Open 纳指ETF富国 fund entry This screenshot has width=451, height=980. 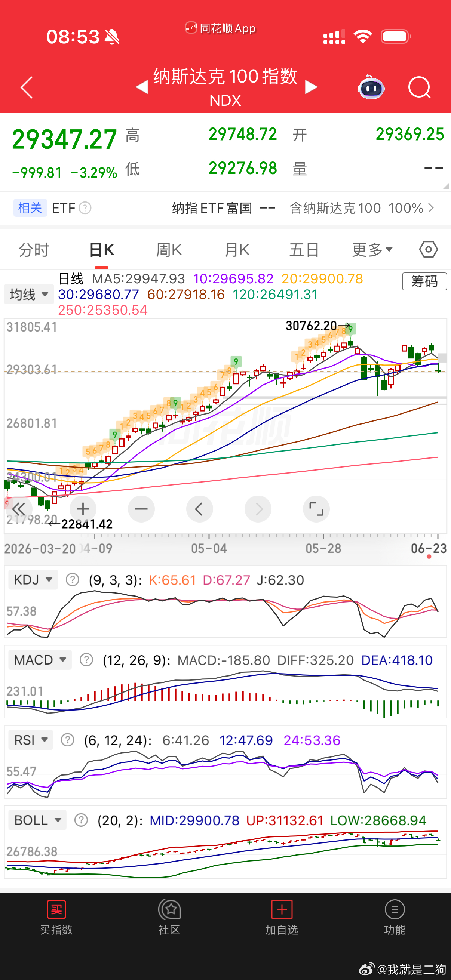point(212,208)
